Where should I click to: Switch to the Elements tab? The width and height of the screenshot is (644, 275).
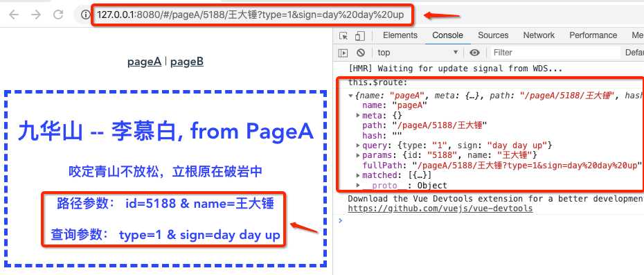tap(400, 35)
